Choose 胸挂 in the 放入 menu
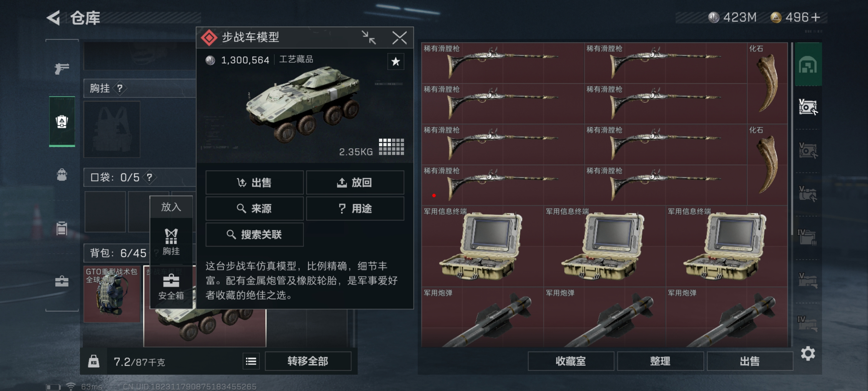This screenshot has width=868, height=391. click(171, 242)
